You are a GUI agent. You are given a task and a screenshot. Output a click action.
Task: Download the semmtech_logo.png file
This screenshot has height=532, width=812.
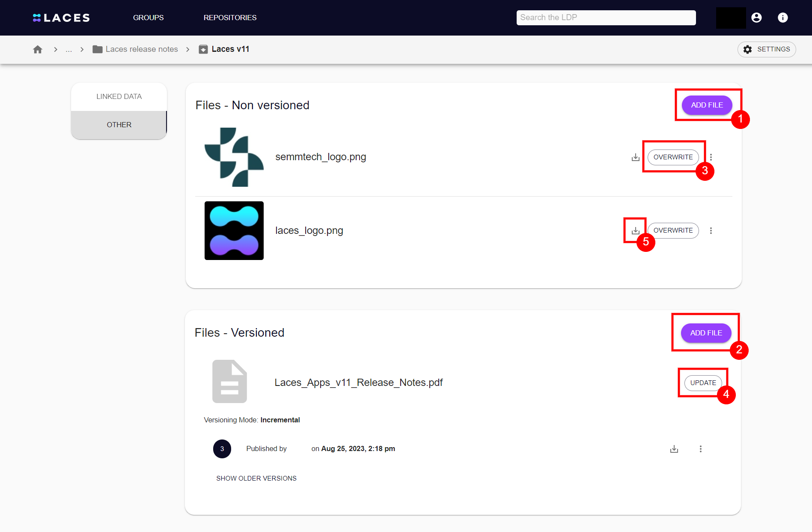[x=635, y=157]
